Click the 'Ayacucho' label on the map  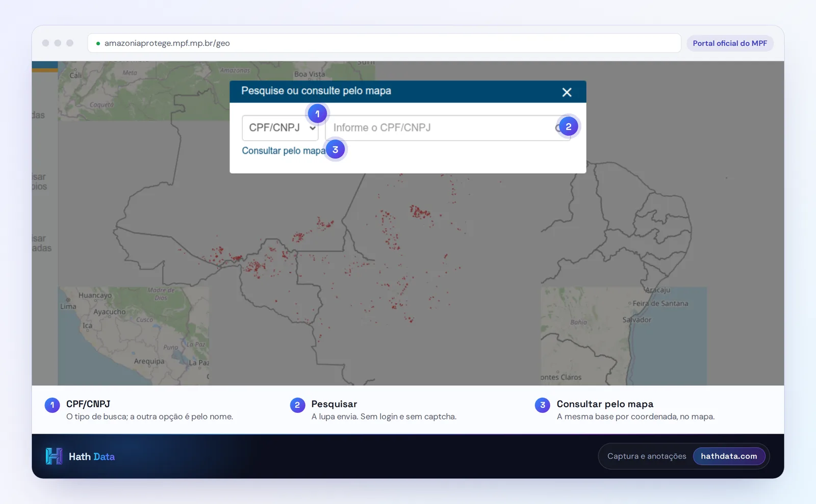110,312
